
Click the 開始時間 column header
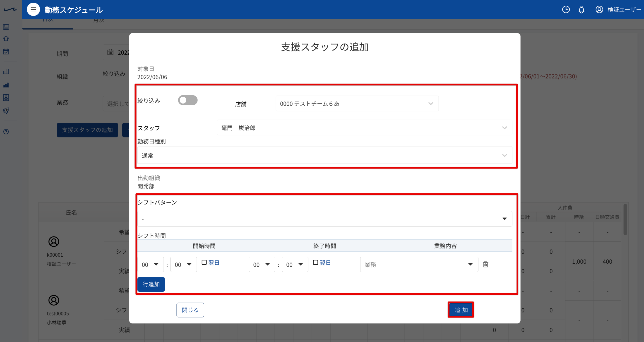click(x=204, y=246)
